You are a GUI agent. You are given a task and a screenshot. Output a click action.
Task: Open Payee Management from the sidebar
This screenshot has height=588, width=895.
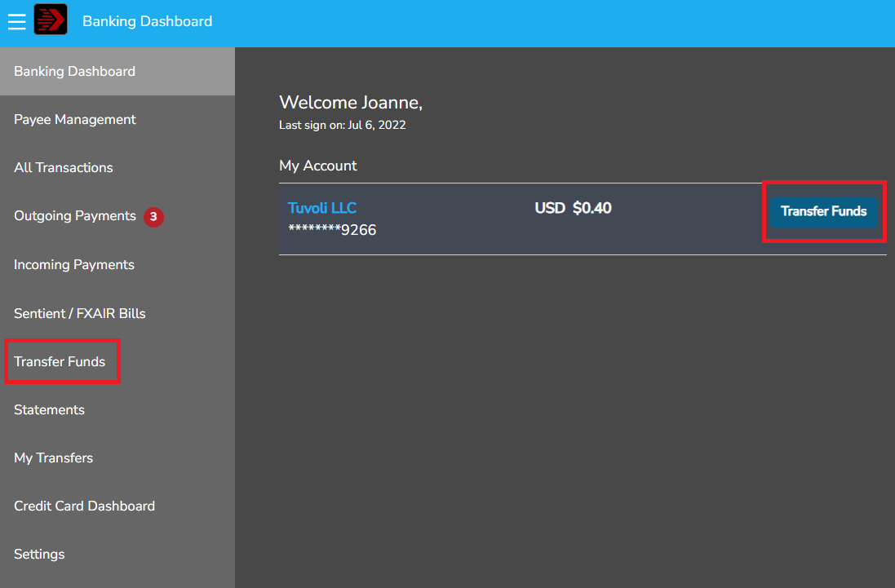75,120
